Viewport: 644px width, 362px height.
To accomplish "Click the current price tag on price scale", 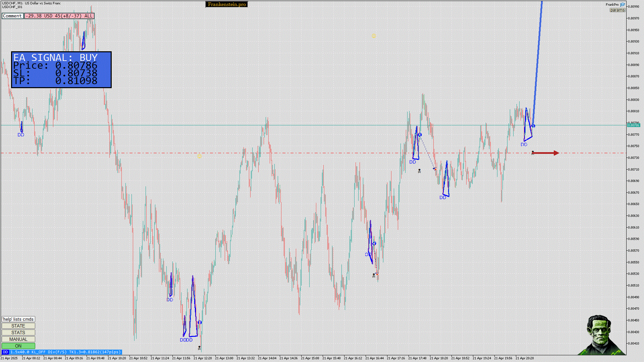I will (x=633, y=125).
